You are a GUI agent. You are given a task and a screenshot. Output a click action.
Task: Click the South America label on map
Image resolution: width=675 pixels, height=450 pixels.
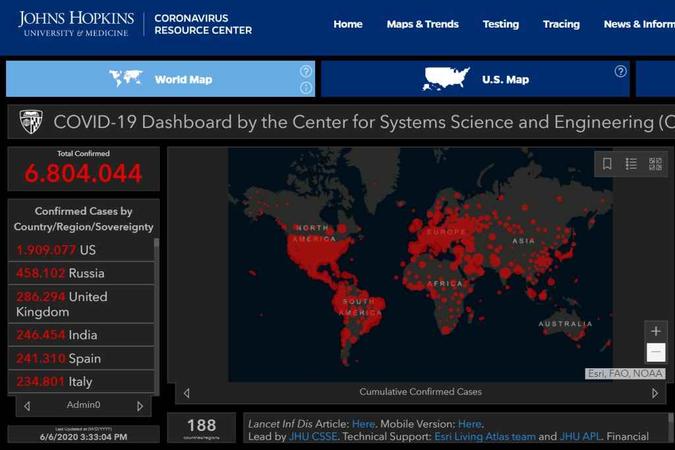360,307
